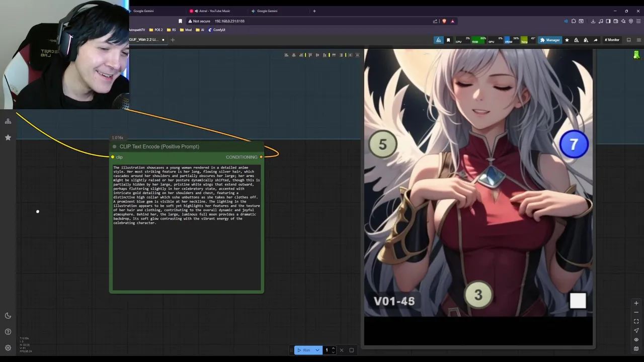Cancel the current run with X icon
644x362 pixels.
(x=342, y=350)
